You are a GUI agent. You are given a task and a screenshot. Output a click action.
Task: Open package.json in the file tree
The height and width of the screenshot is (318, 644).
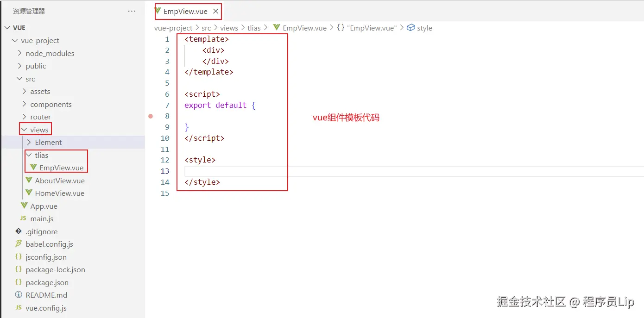click(x=47, y=282)
